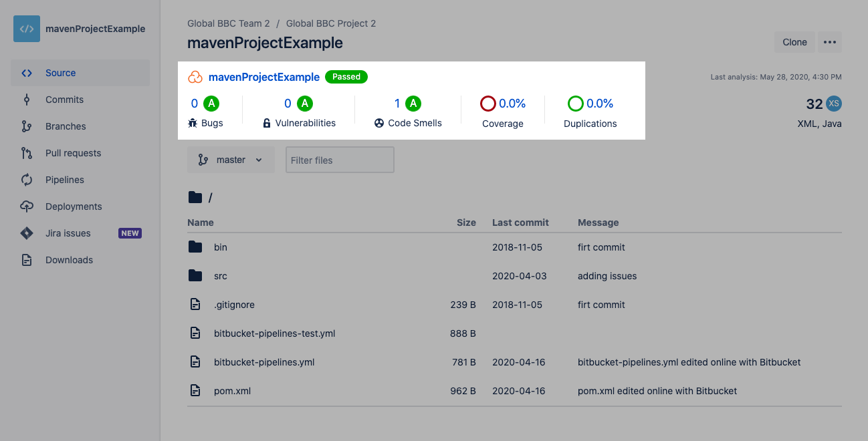This screenshot has height=441, width=868.
Task: Click the Commits sidebar icon
Action: click(x=27, y=100)
